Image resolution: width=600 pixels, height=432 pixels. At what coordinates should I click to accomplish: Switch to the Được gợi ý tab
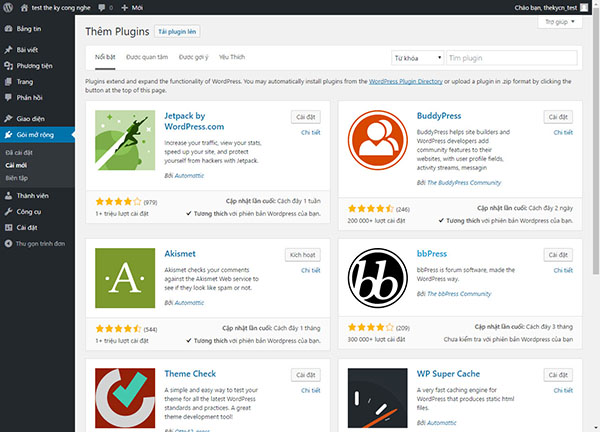[194, 57]
